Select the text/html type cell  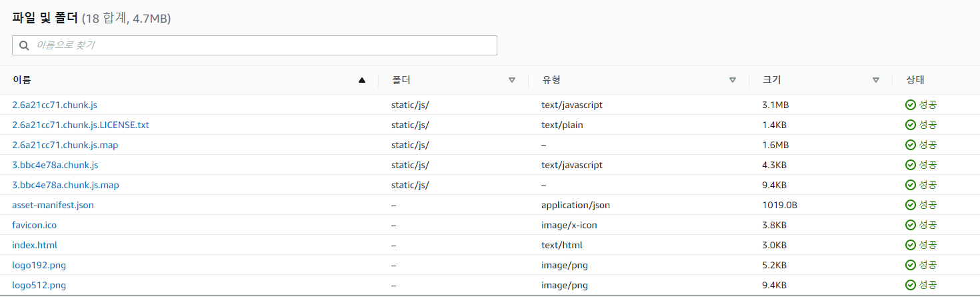click(562, 245)
